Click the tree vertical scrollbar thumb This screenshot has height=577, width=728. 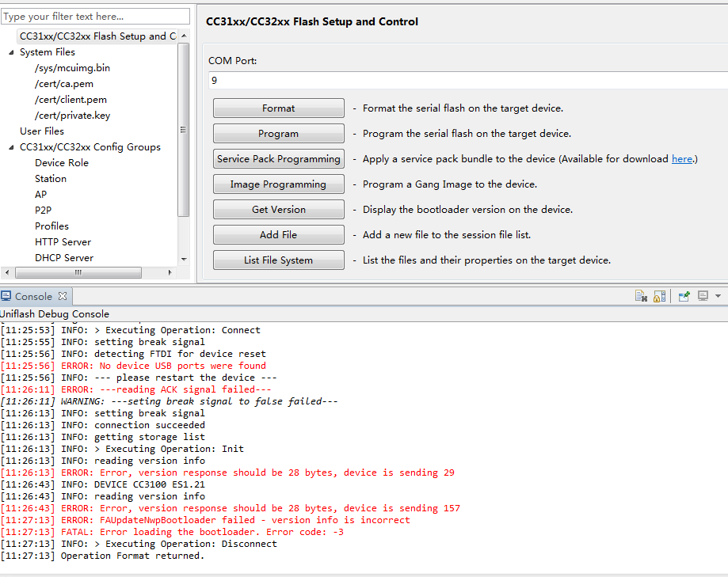[184, 130]
